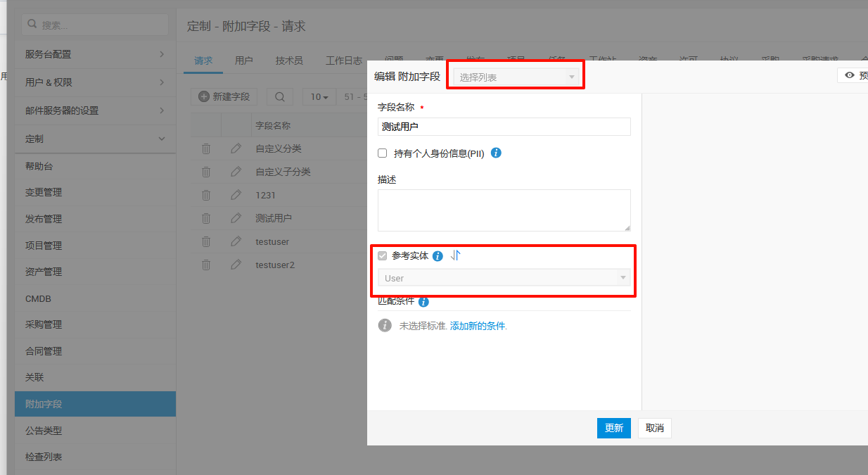Click the 更新 button
868x475 pixels.
click(x=614, y=428)
